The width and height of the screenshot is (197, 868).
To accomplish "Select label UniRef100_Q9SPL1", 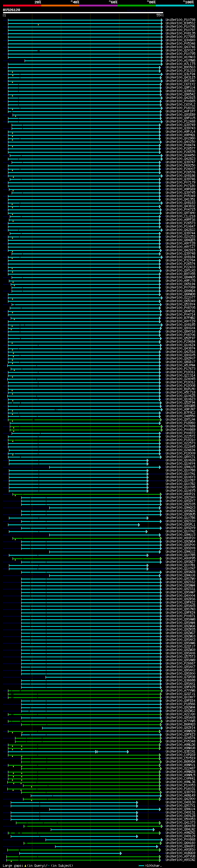I will [180, 524].
